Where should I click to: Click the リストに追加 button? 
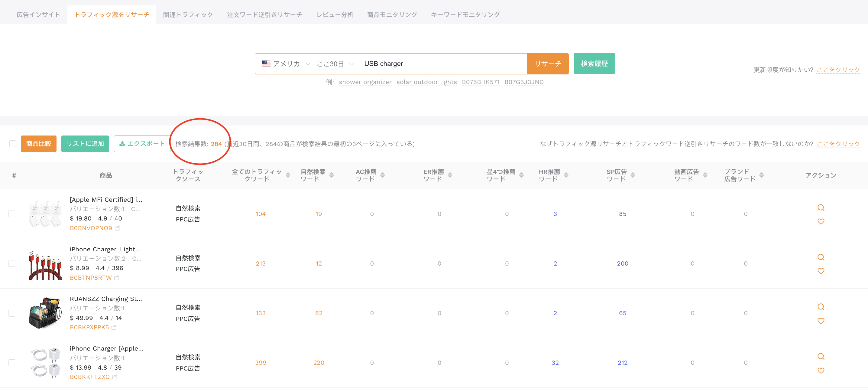pyautogui.click(x=85, y=144)
